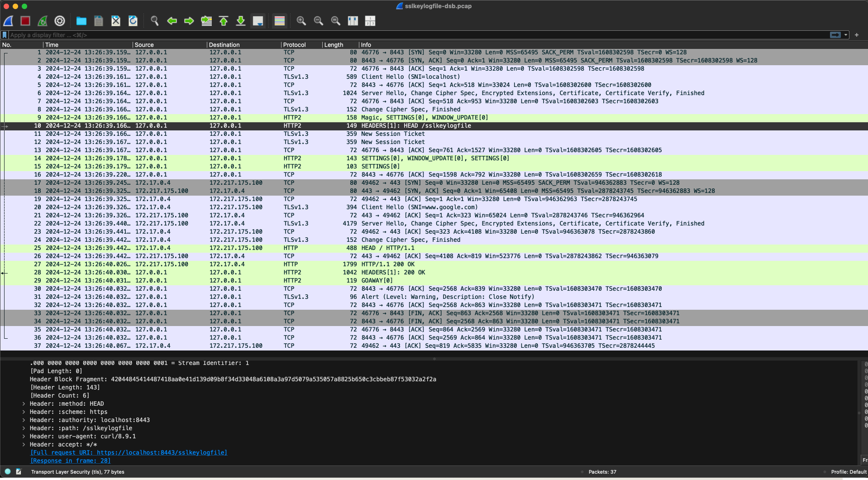Select packet 27 HTTP/1.1 200 OK
868x480 pixels.
point(434,264)
